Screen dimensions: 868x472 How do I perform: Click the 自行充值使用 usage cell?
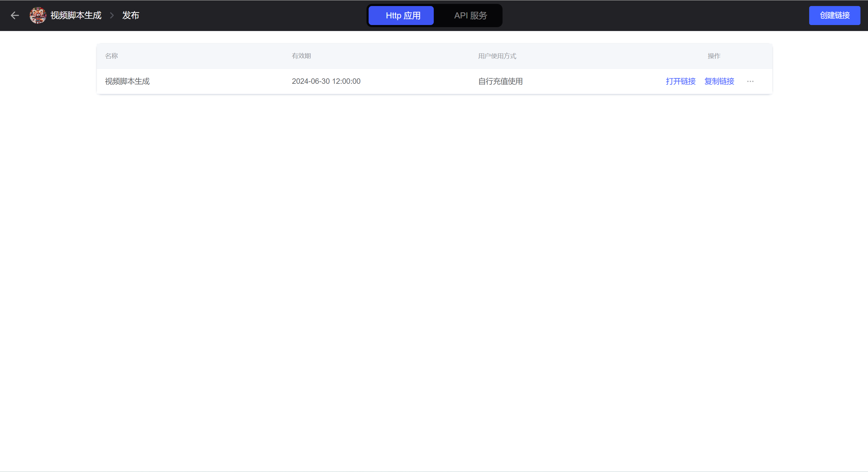(500, 81)
